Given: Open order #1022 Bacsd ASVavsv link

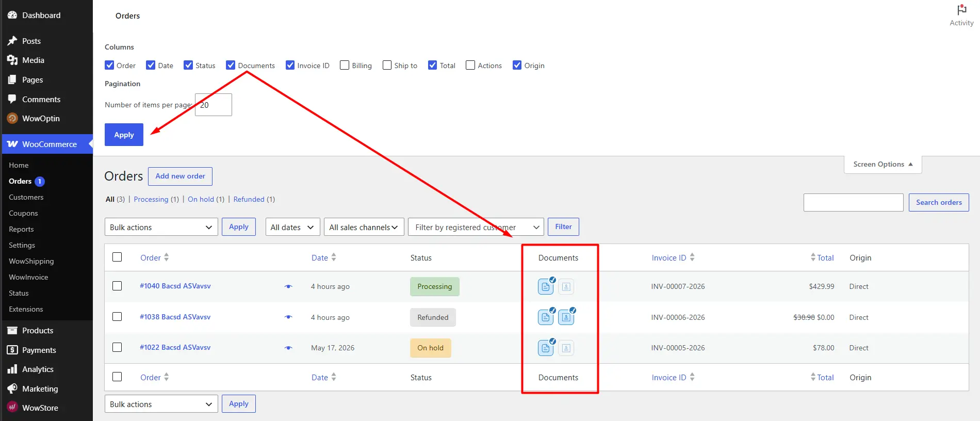Looking at the screenshot, I should (175, 347).
